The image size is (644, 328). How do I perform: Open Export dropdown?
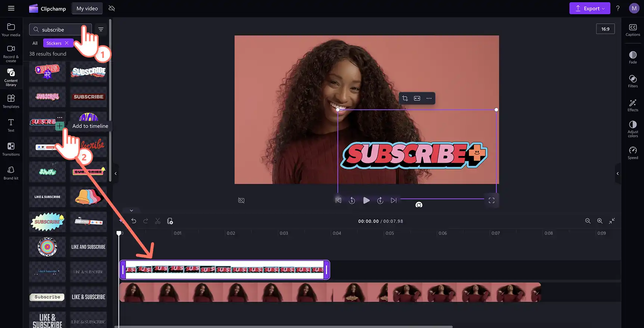589,8
